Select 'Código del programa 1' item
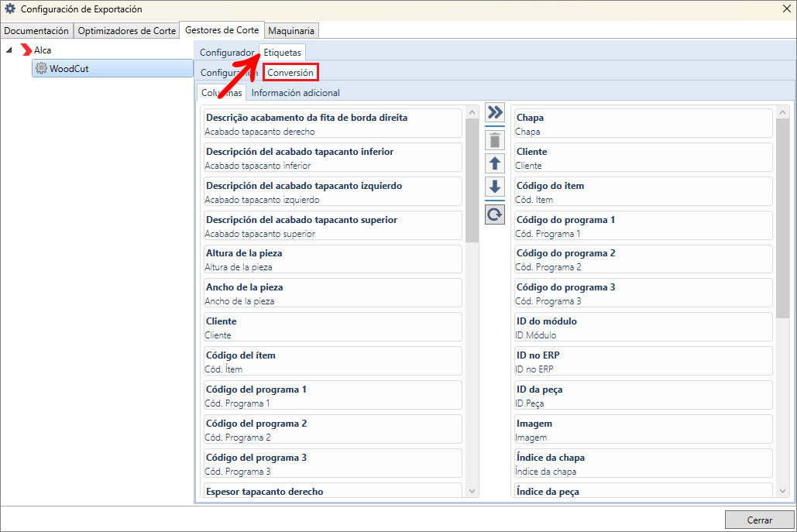 333,395
